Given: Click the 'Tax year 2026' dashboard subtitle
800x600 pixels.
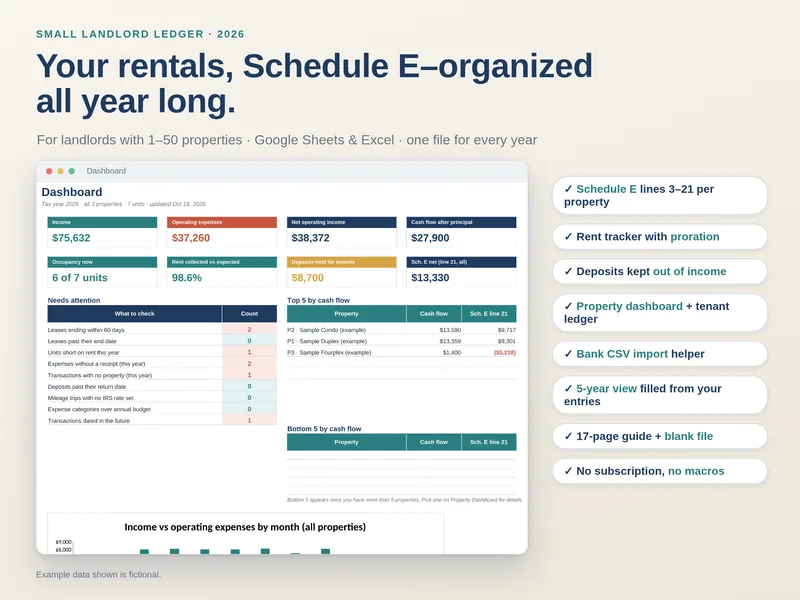Looking at the screenshot, I should 123,204.
